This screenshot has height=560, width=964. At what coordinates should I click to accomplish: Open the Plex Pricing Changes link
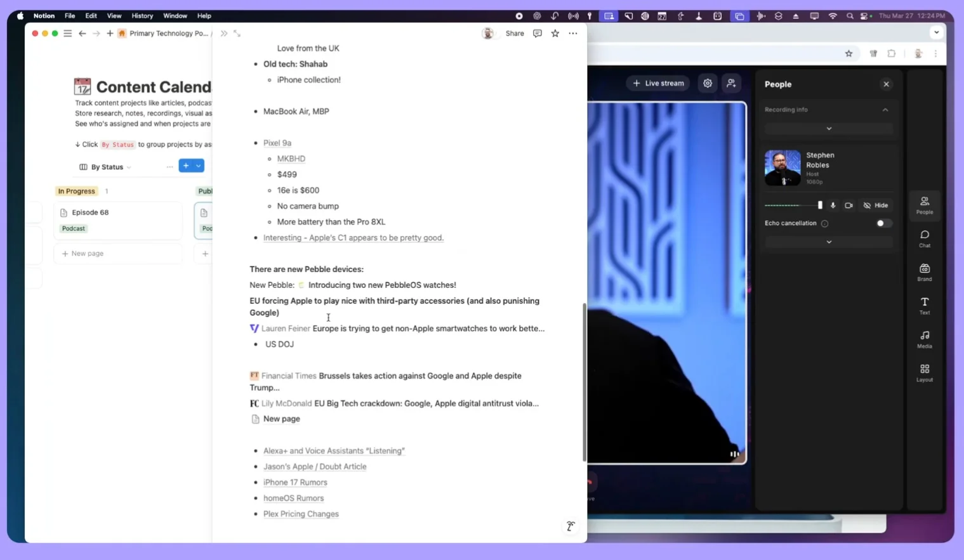tap(301, 514)
